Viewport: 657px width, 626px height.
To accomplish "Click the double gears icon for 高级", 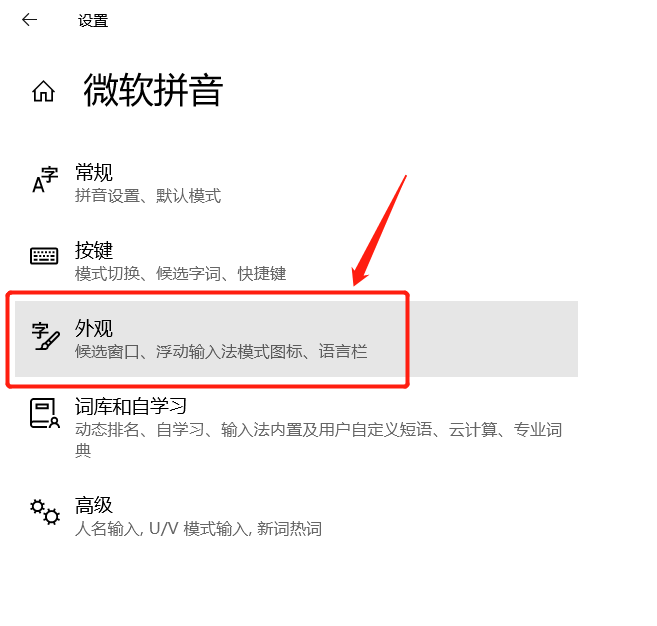I will click(45, 512).
